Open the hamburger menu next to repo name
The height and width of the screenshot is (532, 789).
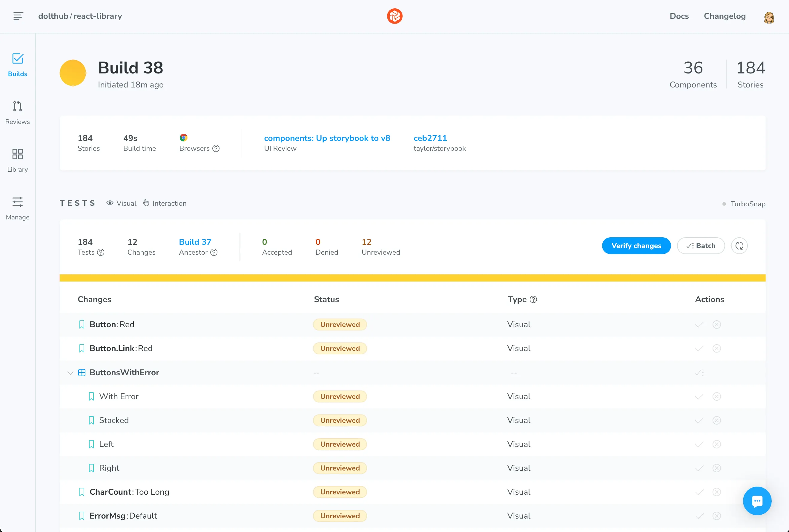click(x=18, y=16)
